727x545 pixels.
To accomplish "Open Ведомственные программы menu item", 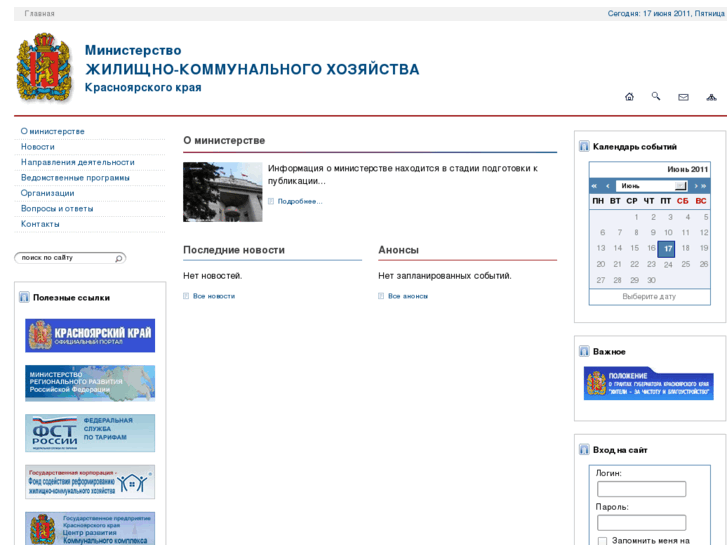I will point(75,178).
